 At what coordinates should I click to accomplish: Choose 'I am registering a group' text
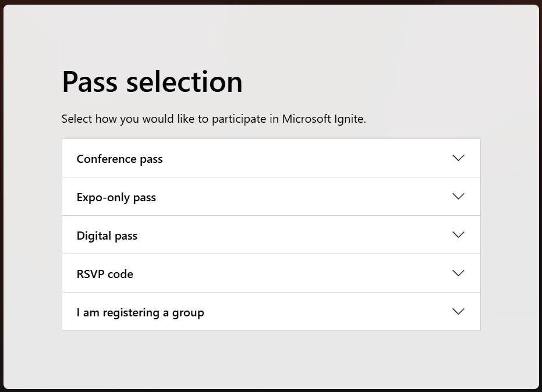[x=140, y=312]
